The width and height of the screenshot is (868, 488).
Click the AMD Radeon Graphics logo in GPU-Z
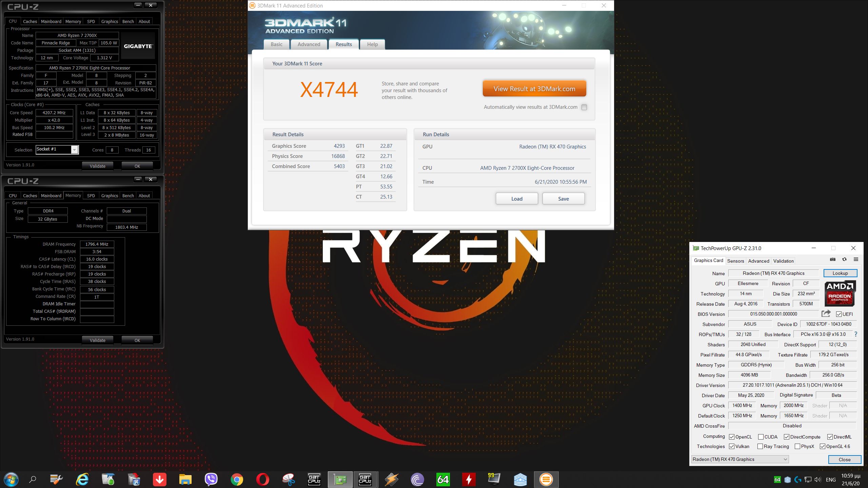pyautogui.click(x=840, y=293)
